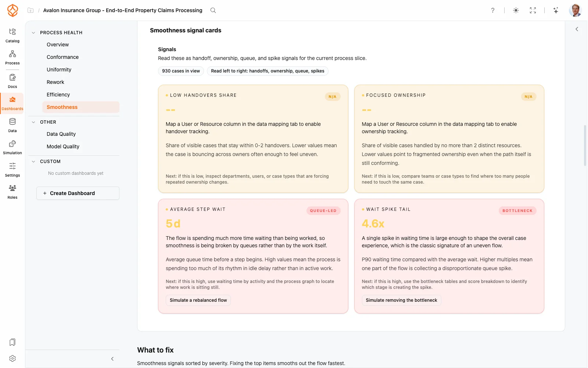This screenshot has height=368, width=588.
Task: Collapse the OTHER group
Action: (33, 122)
